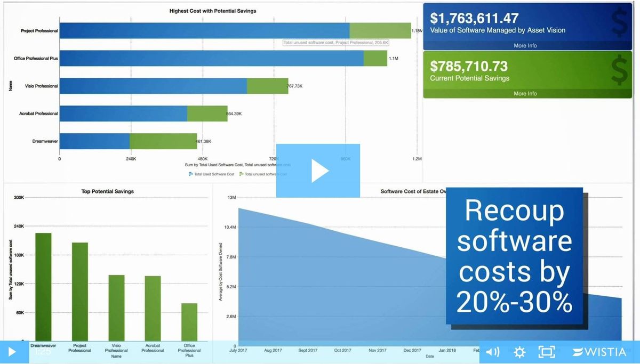Expand More Info under Current Potential Savings
The height and width of the screenshot is (364, 640).
click(525, 93)
